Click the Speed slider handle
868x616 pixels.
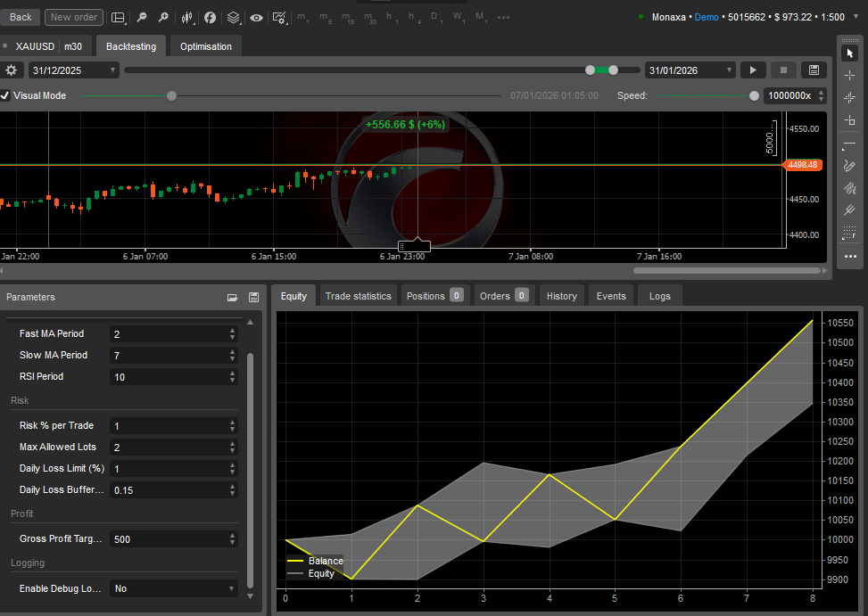[755, 95]
